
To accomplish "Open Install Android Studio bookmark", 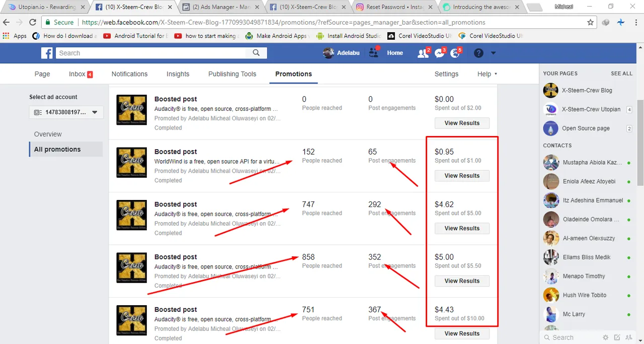I will [349, 36].
